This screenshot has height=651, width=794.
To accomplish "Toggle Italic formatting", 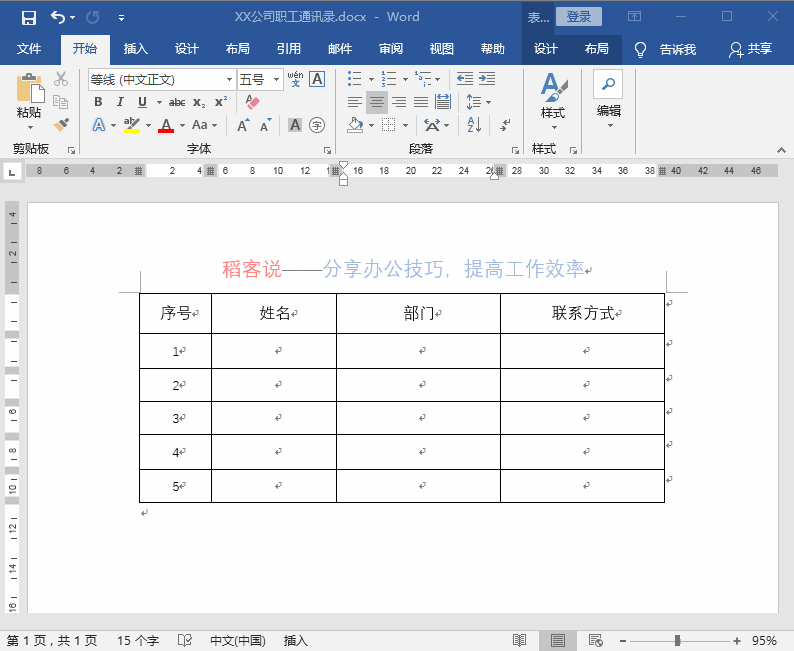I will pyautogui.click(x=120, y=102).
